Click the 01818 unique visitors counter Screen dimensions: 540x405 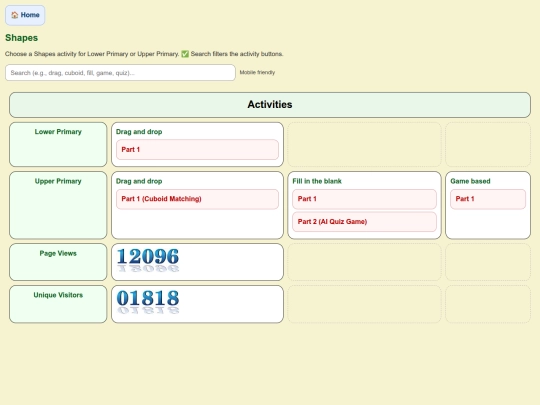148,302
